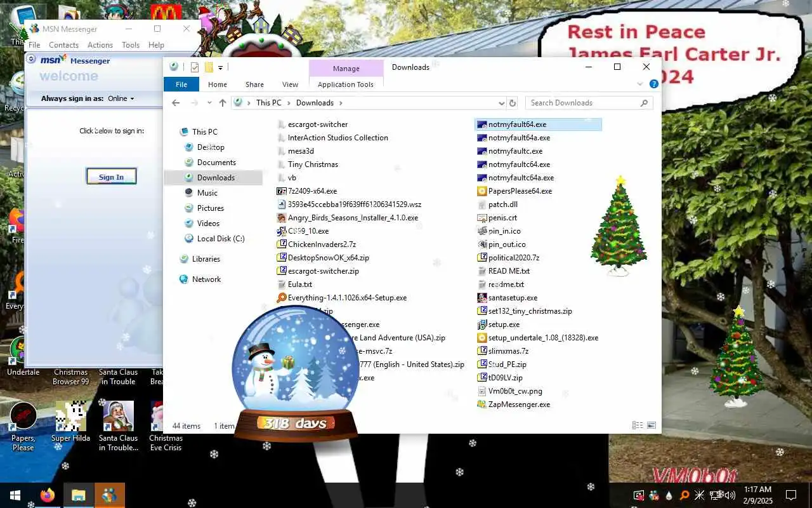Viewport: 812px width, 508px height.
Task: Open the File tab in File Explorer
Action: click(181, 84)
